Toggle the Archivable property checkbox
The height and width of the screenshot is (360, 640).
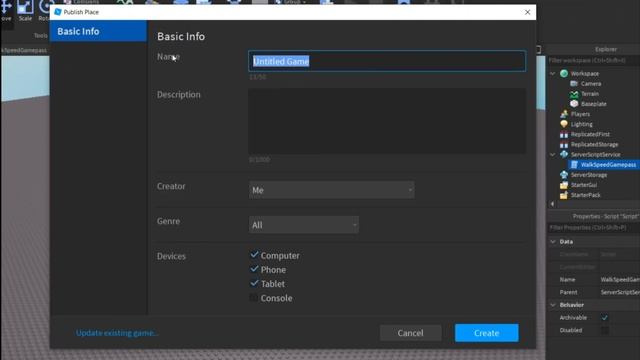pyautogui.click(x=604, y=318)
